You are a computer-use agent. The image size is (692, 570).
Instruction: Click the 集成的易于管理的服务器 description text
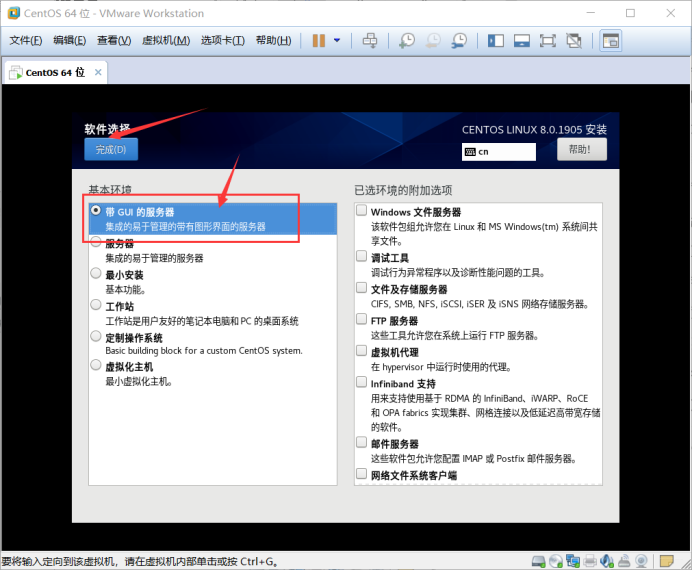coord(154,258)
